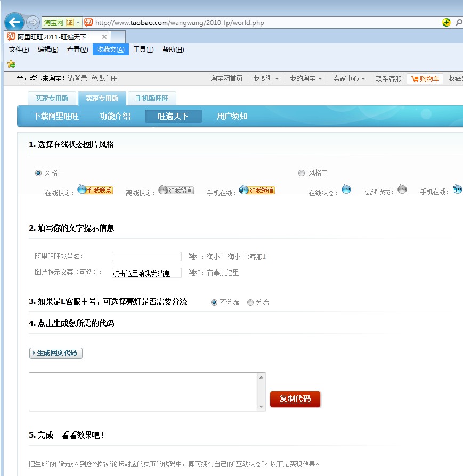This screenshot has width=463, height=476.
Task: Click the code area scroll up arrow
Action: pos(261,377)
